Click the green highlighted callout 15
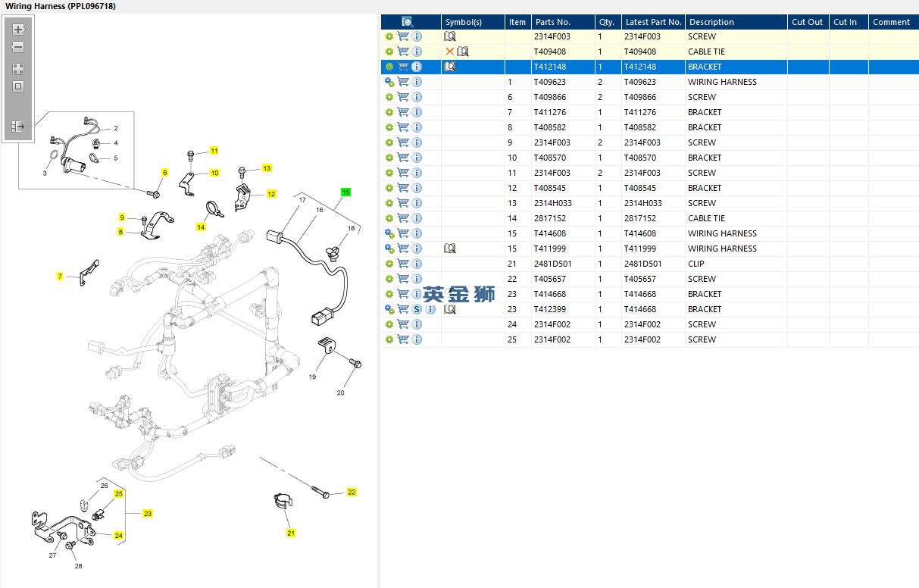The image size is (919, 588). 345,192
